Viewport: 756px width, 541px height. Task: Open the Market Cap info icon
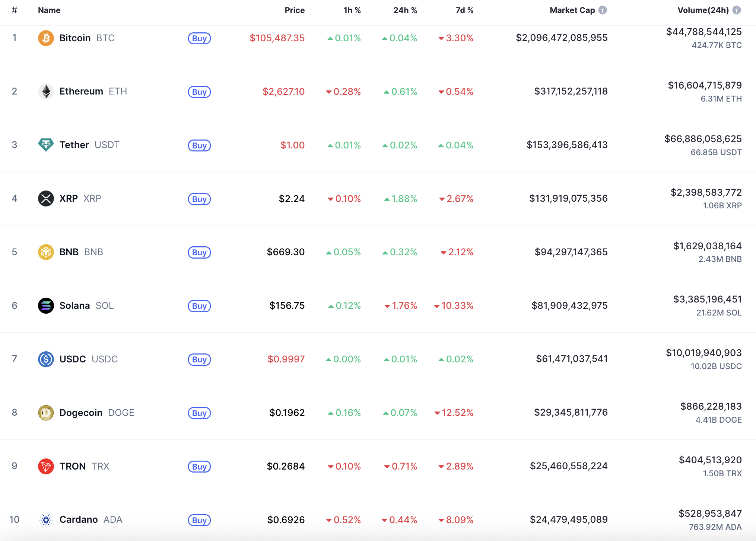[603, 10]
